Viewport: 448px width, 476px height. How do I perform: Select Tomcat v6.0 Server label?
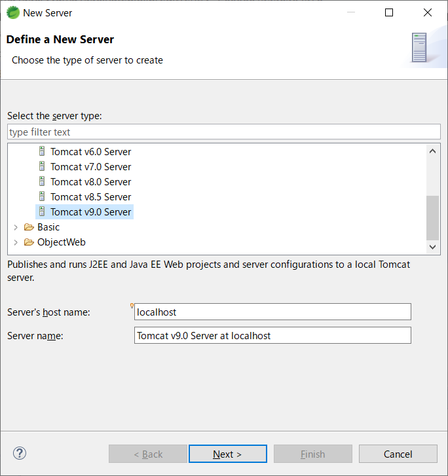click(90, 151)
